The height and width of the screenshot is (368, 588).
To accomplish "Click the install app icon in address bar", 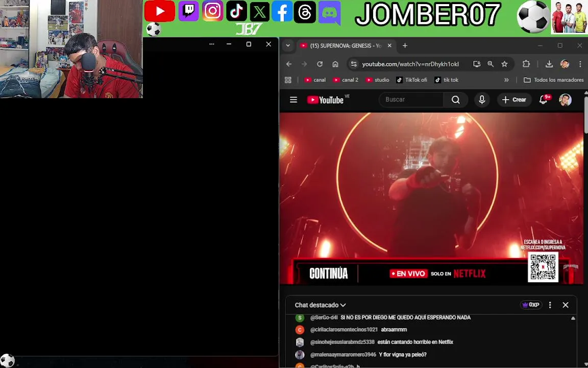I will [x=477, y=64].
